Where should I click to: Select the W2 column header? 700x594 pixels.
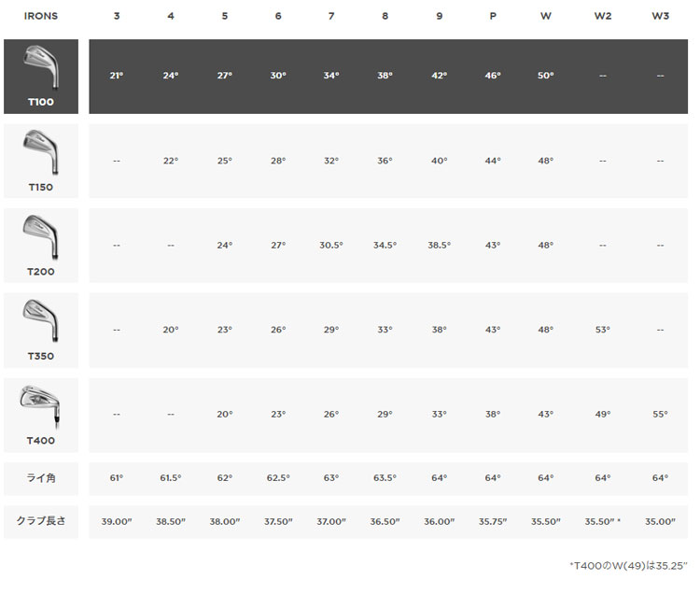(x=603, y=16)
